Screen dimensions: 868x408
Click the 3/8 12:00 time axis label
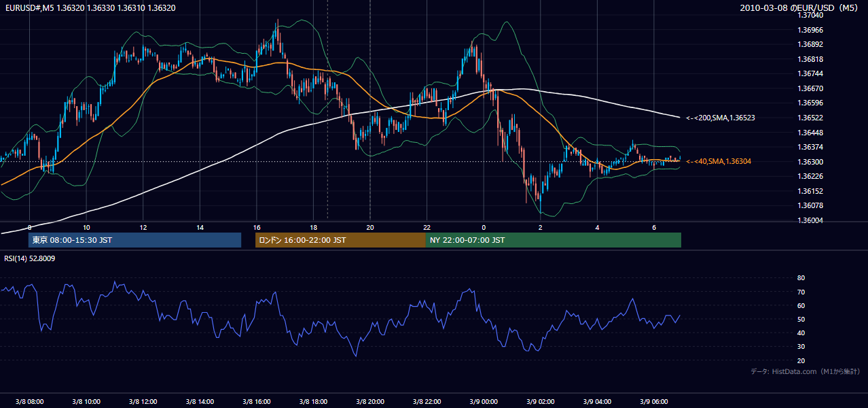(143, 401)
